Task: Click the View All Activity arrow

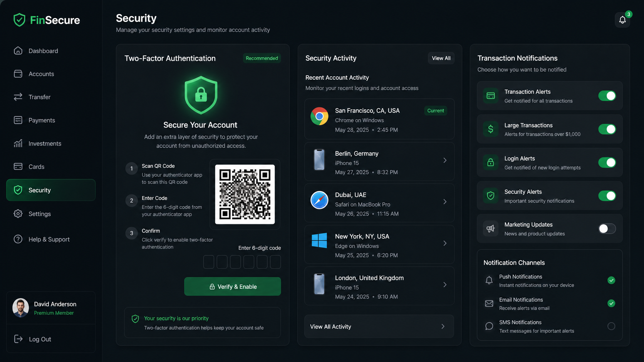Action: tap(443, 327)
